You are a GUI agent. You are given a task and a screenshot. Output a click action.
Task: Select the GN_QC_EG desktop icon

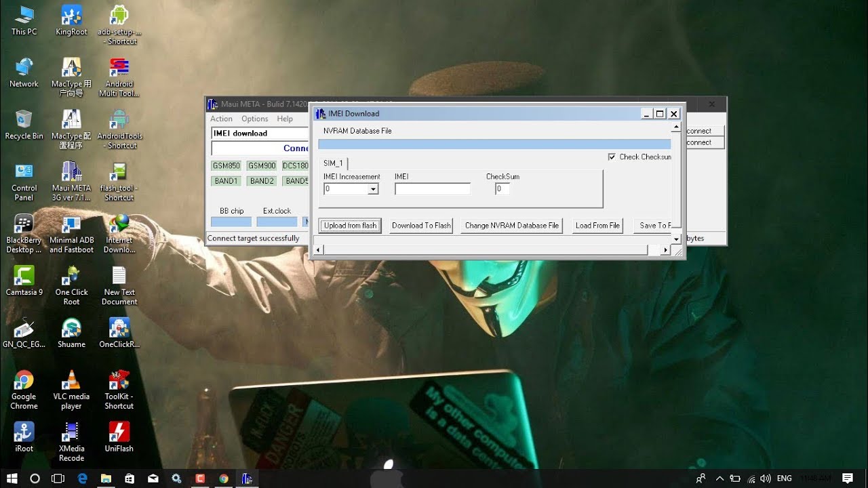[x=24, y=333]
